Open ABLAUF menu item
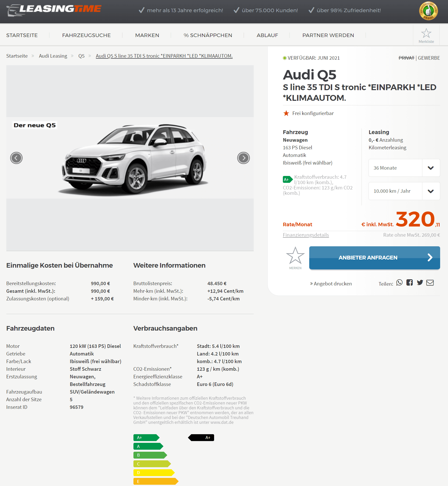The image size is (448, 486). click(x=267, y=35)
